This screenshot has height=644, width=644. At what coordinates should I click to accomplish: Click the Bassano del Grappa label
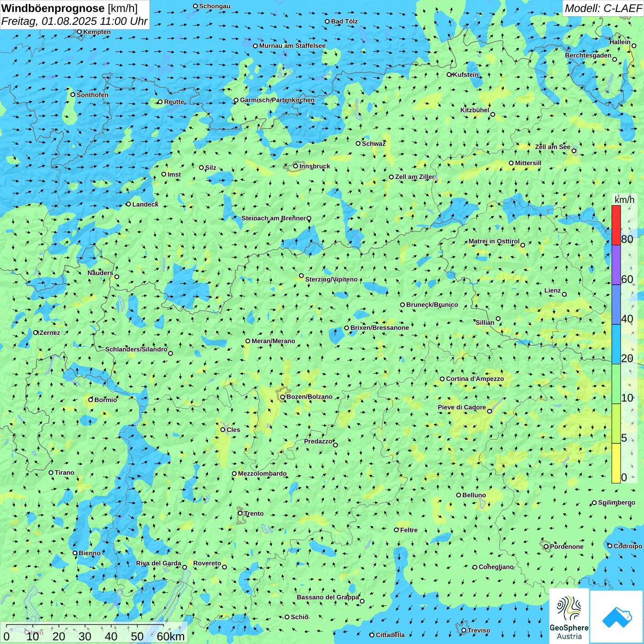click(x=328, y=597)
